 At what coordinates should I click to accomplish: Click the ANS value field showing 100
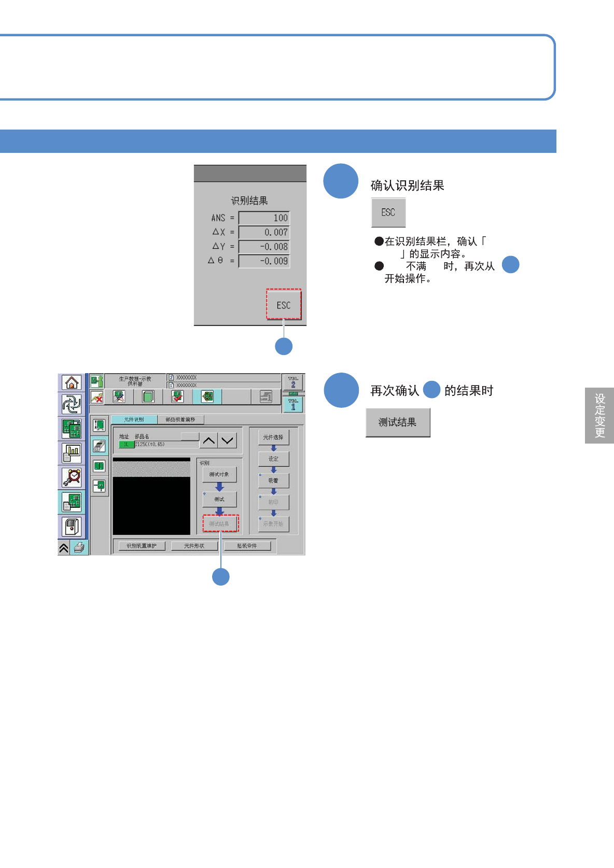(264, 218)
